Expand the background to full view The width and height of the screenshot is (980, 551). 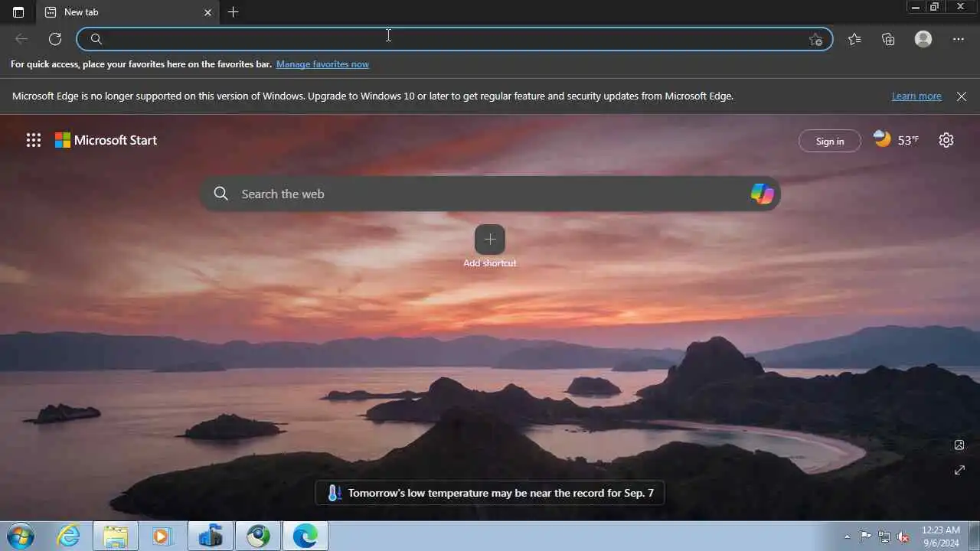(x=959, y=470)
